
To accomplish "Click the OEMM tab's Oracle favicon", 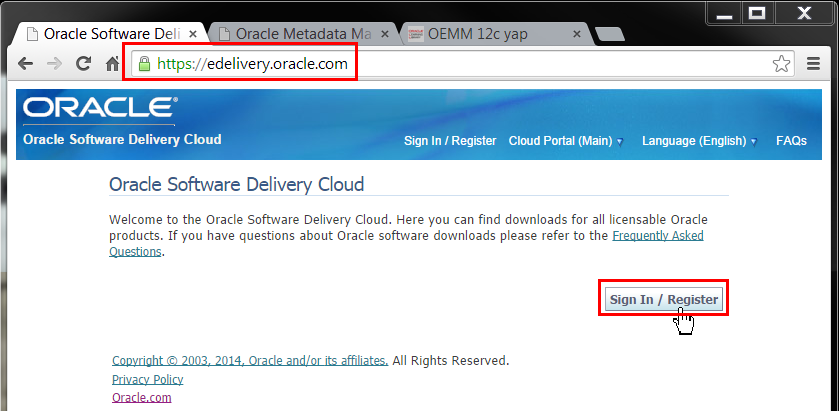I will pyautogui.click(x=416, y=34).
